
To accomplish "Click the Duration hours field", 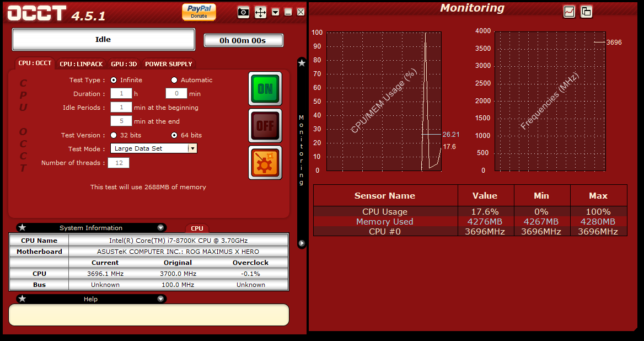I will pyautogui.click(x=121, y=94).
